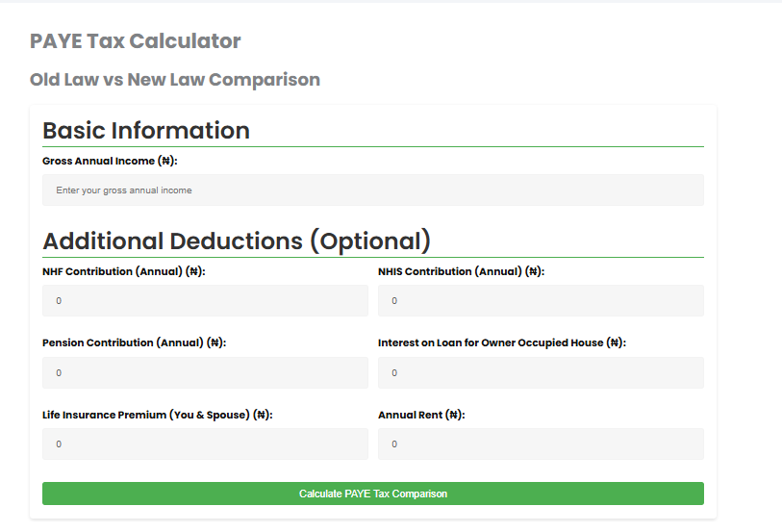This screenshot has height=532, width=782.
Task: Focus the NHF Contribution input box
Action: click(x=205, y=301)
